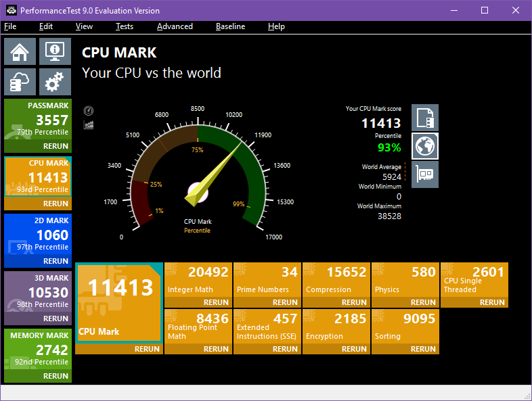Click the gauge needle on CPU Mark dial
The width and height of the screenshot is (532, 401).
click(213, 174)
